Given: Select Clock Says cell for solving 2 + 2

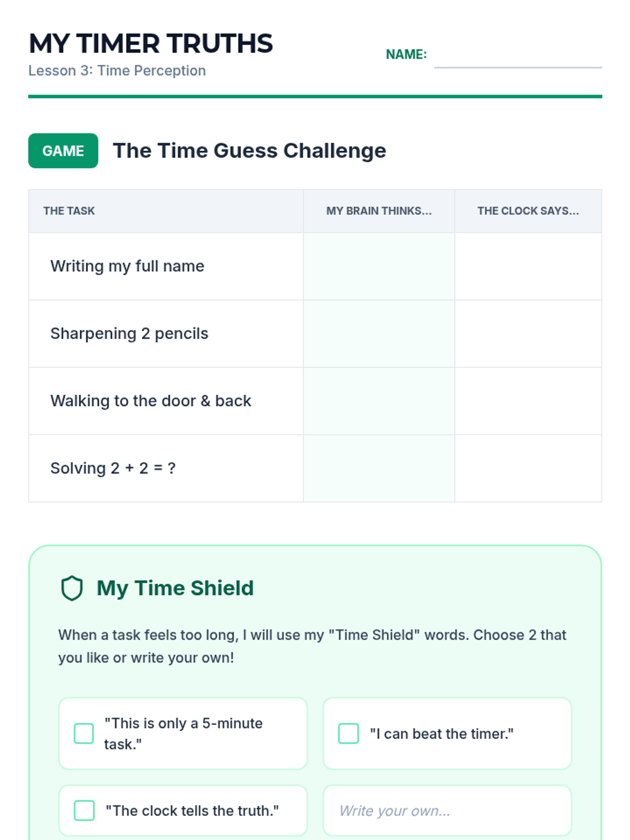Looking at the screenshot, I should pyautogui.click(x=528, y=468).
